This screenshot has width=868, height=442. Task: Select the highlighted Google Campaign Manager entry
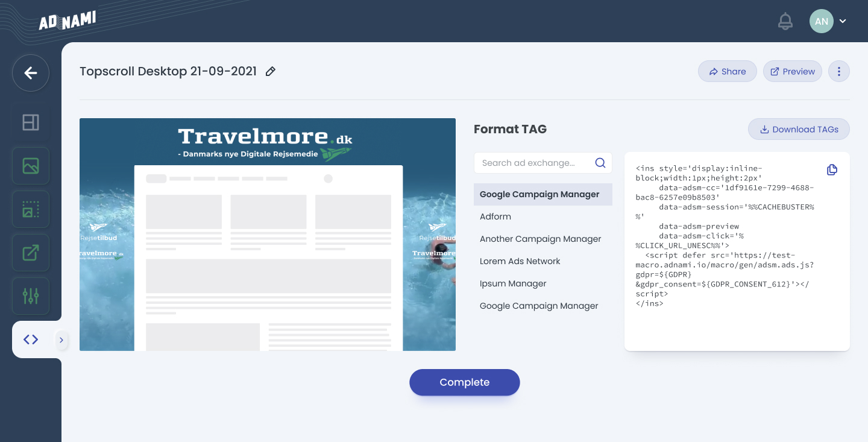pyautogui.click(x=543, y=194)
